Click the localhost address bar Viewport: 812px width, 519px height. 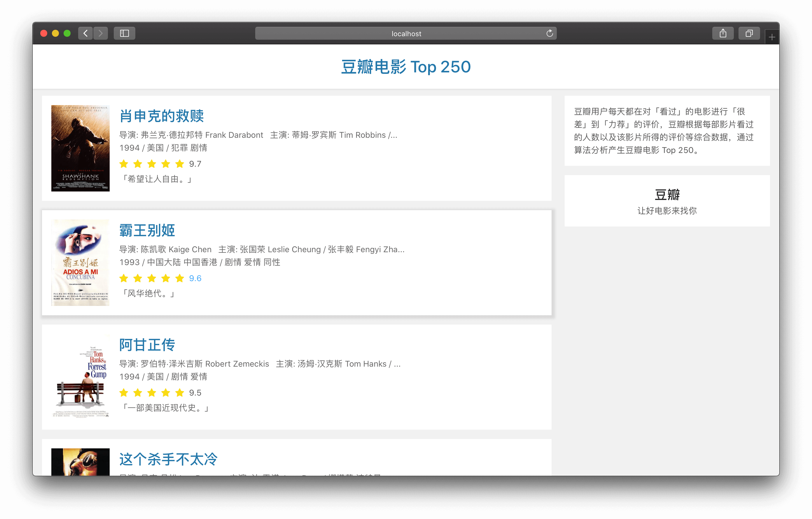tap(406, 33)
